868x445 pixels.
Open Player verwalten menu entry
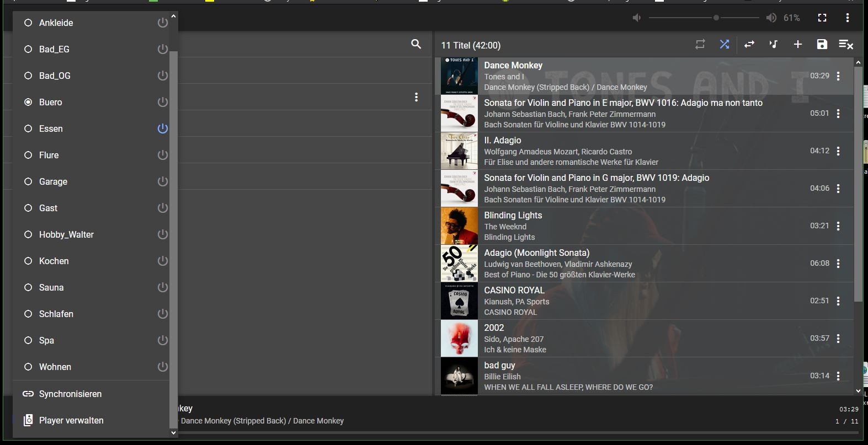(x=71, y=420)
